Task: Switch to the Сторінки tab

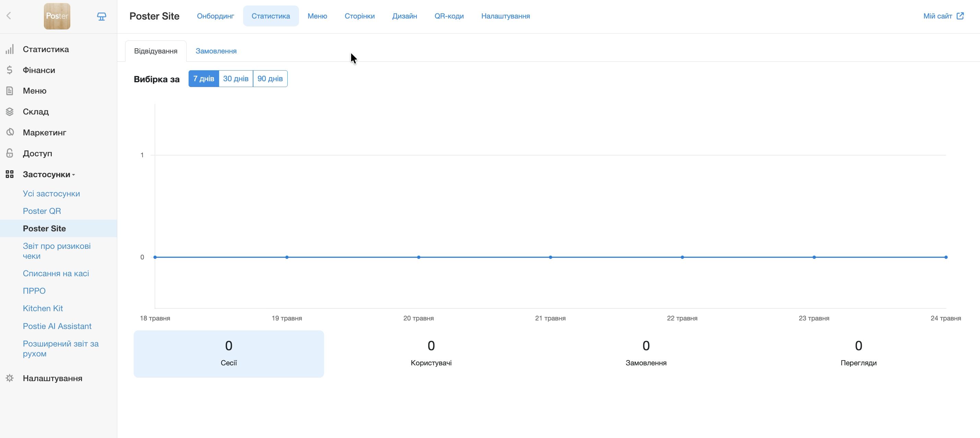Action: tap(359, 16)
